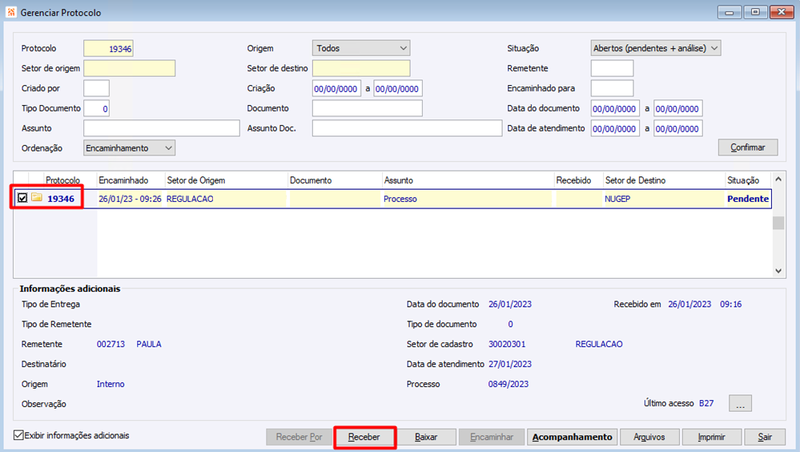Click the Setor de origem field
Screen dimensions: 800x452
(130, 68)
